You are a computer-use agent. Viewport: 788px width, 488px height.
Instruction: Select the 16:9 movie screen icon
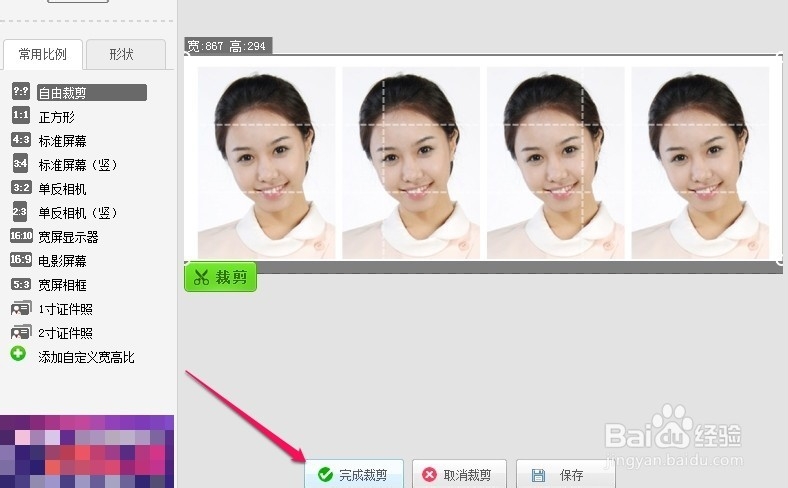pyautogui.click(x=21, y=259)
